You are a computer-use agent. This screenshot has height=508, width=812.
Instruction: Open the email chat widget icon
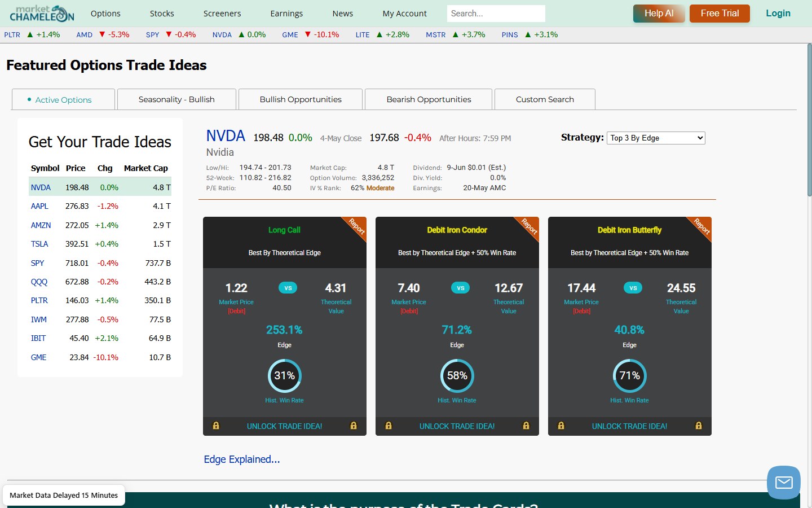[784, 483]
